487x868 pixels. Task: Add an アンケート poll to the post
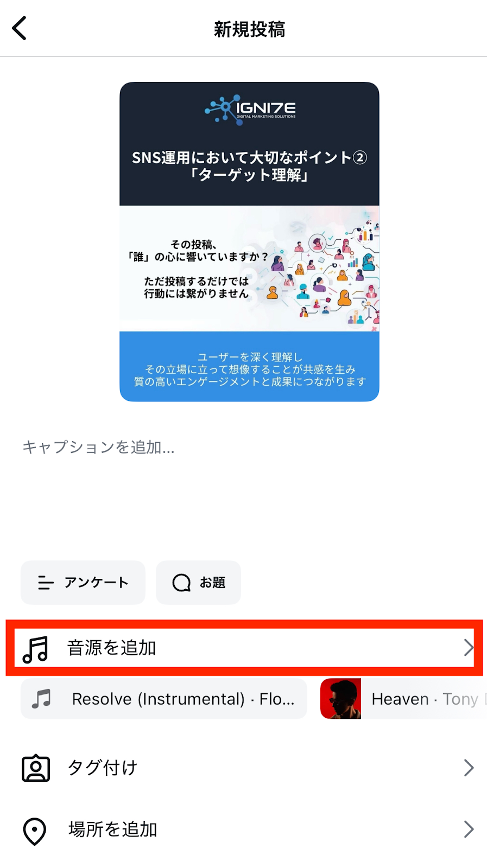point(83,583)
